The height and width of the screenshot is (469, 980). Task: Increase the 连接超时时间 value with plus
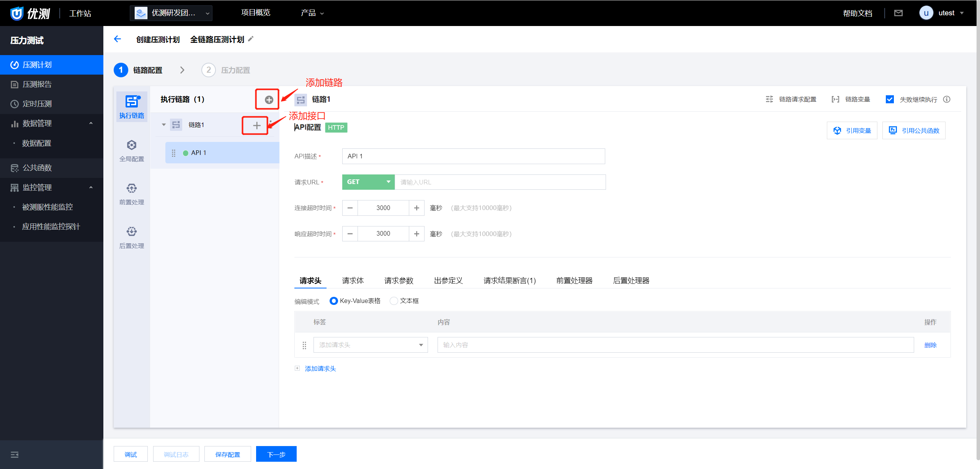coord(416,208)
